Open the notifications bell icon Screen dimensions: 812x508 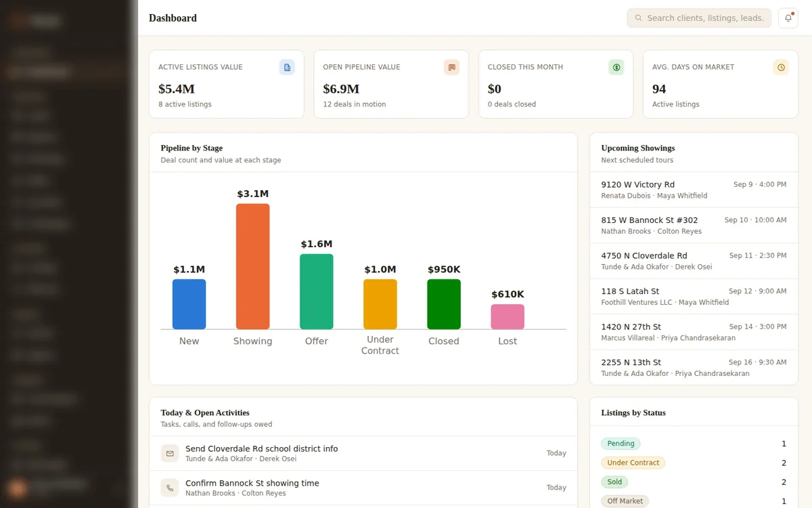(788, 18)
